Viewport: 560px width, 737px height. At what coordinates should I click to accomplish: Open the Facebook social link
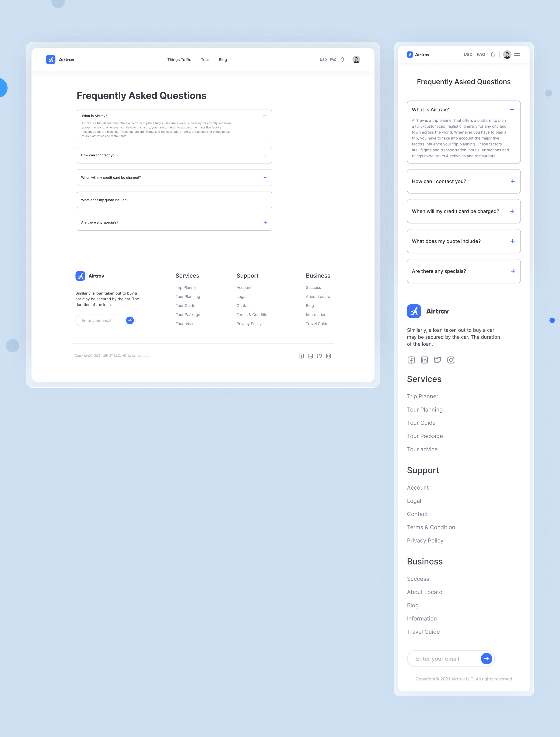click(x=301, y=356)
